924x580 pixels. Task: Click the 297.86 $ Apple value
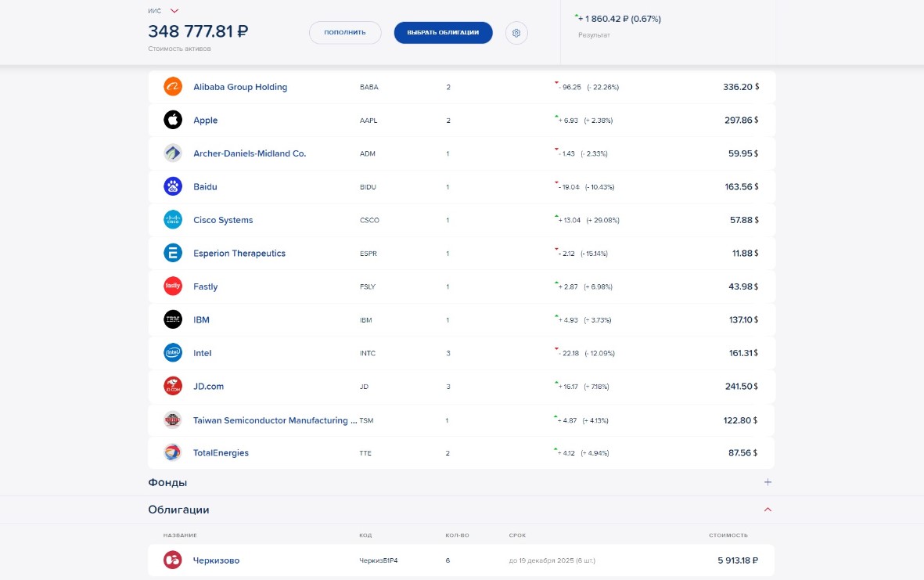(x=742, y=121)
